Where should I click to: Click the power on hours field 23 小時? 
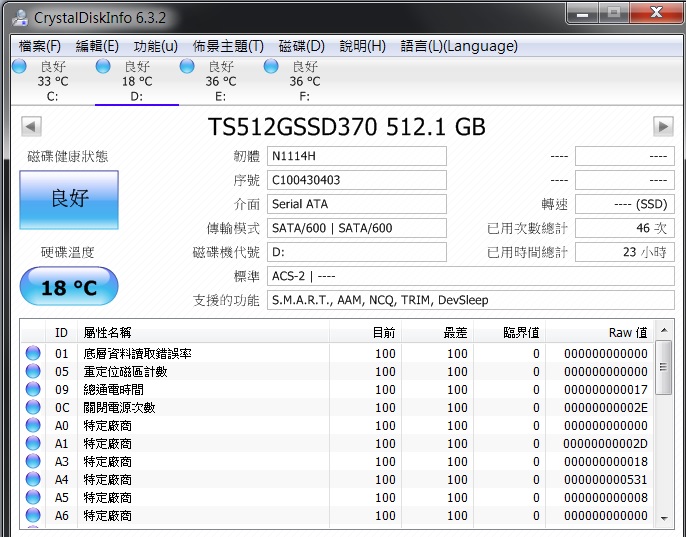[625, 252]
